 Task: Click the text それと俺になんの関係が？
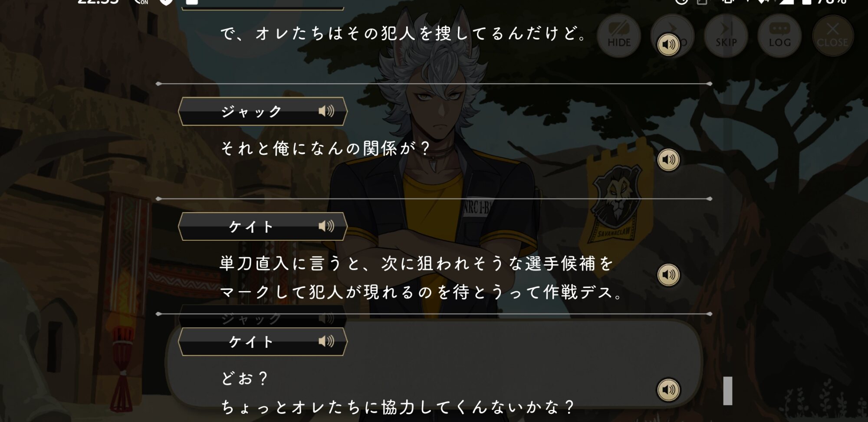pyautogui.click(x=325, y=149)
